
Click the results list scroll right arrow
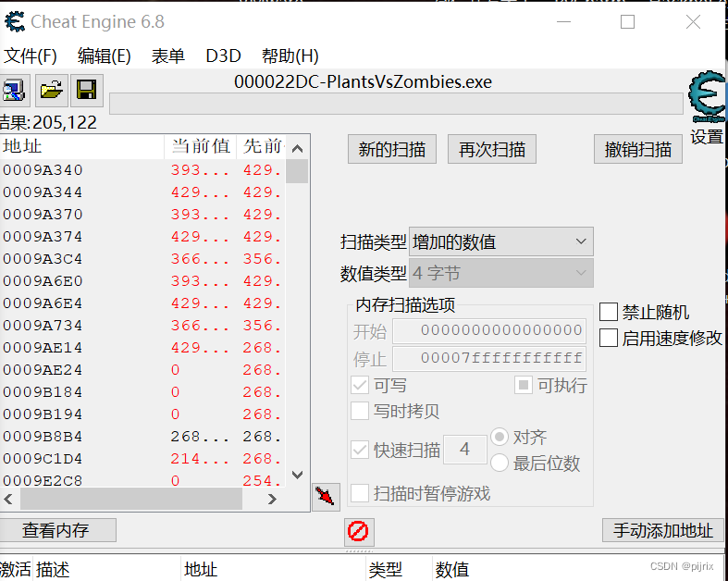coord(272,500)
